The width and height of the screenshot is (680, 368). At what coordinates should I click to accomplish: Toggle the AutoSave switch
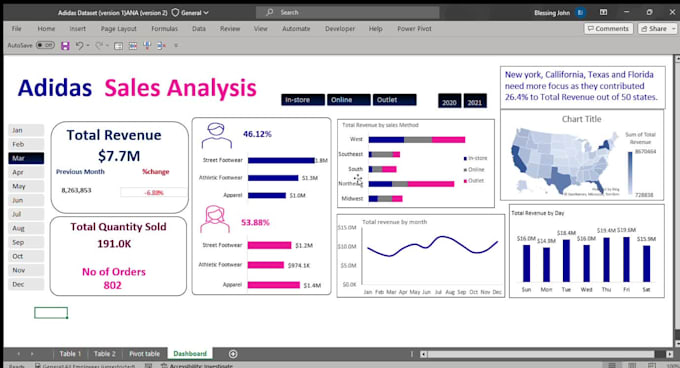(x=45, y=45)
